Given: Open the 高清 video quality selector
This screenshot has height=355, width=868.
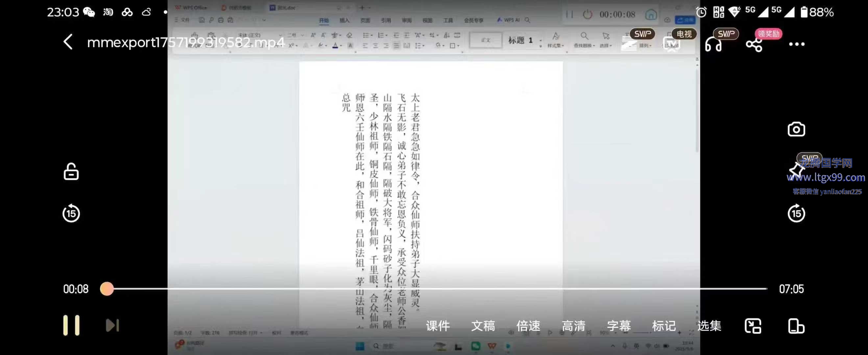Looking at the screenshot, I should [573, 326].
